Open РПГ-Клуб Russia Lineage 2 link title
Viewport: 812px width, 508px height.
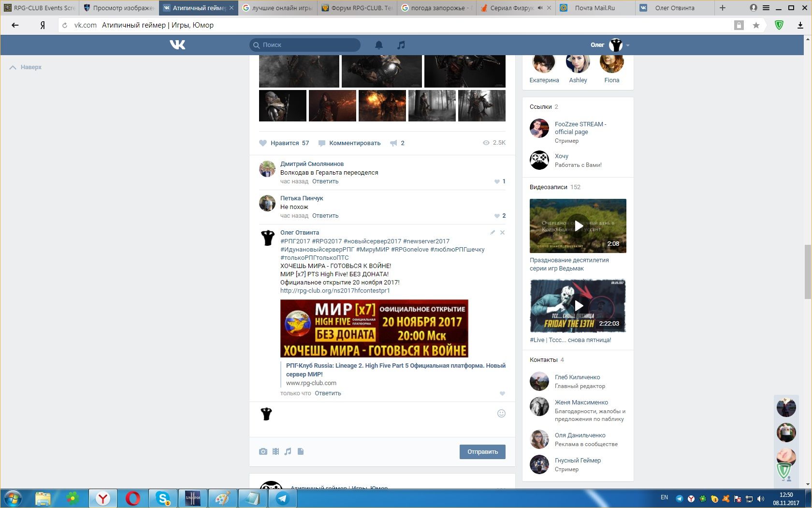click(396, 370)
